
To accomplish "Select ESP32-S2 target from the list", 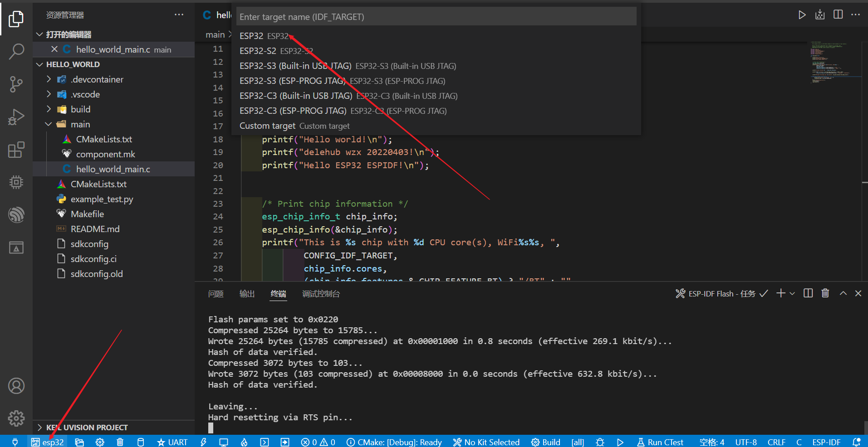I will [x=436, y=51].
